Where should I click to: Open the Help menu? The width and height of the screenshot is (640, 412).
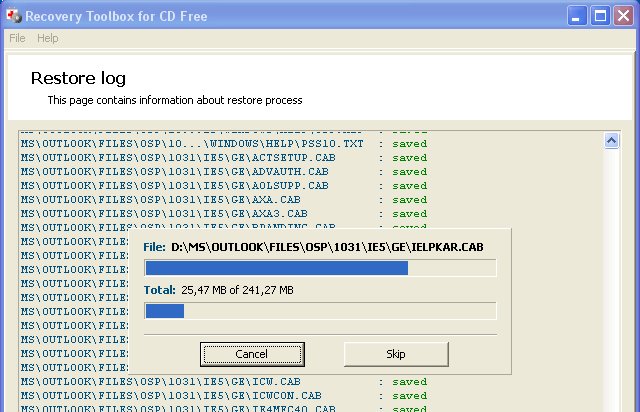[x=48, y=38]
